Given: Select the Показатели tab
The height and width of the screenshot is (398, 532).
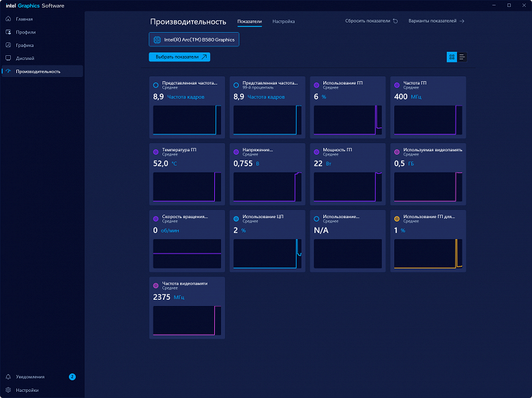Looking at the screenshot, I should click(x=250, y=22).
